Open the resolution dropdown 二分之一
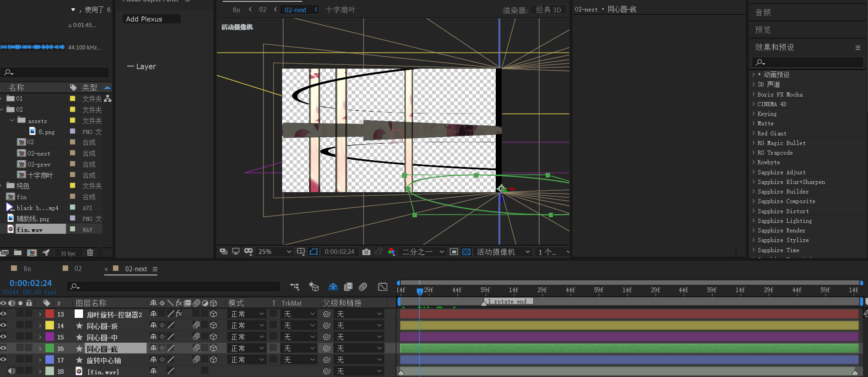The height and width of the screenshot is (377, 868). [x=423, y=252]
